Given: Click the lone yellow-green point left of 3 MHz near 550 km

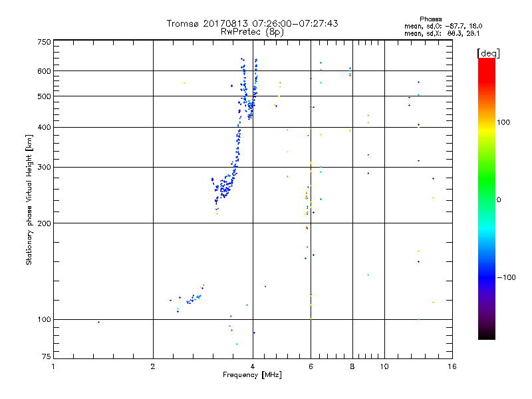Looking at the screenshot, I should tap(185, 82).
